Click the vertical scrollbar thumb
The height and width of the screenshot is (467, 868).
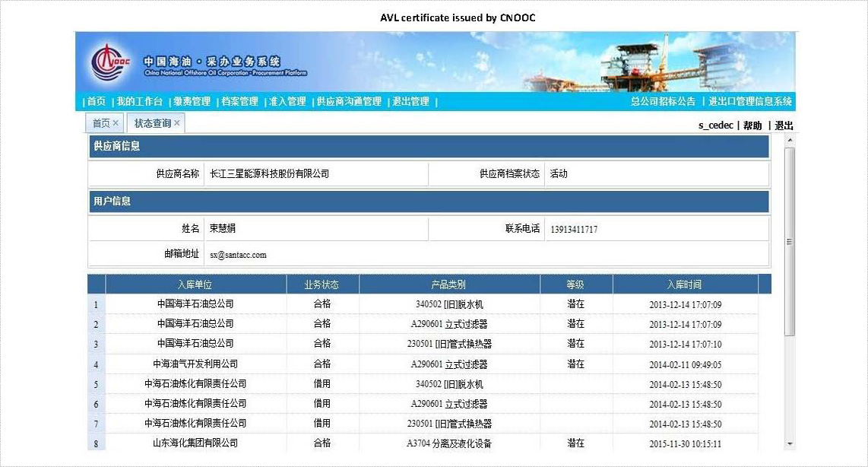coord(790,241)
